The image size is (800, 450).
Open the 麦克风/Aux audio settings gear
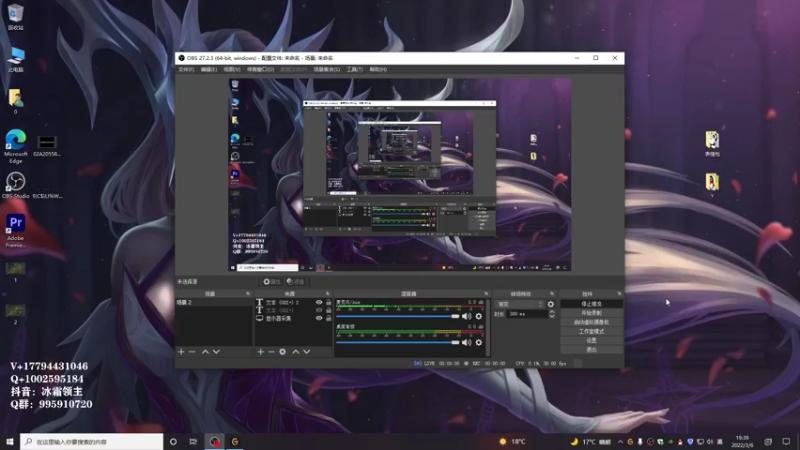pyautogui.click(x=479, y=316)
